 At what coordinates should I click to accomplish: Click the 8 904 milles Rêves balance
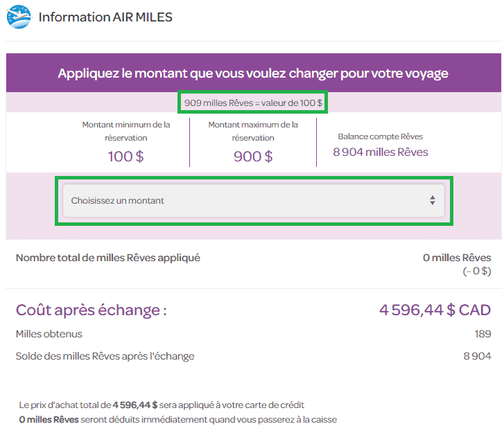(380, 152)
